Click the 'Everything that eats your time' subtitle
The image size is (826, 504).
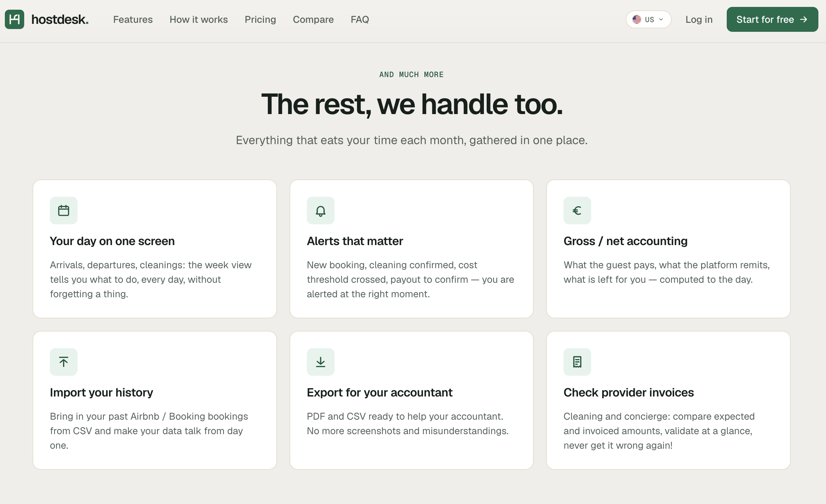[x=412, y=140]
